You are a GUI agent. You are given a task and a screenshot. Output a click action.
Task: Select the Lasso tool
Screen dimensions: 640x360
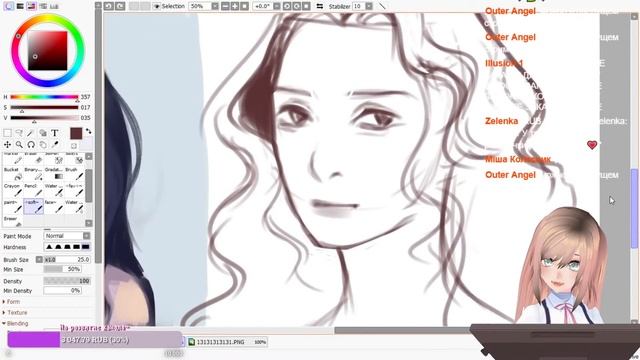[x=19, y=133]
